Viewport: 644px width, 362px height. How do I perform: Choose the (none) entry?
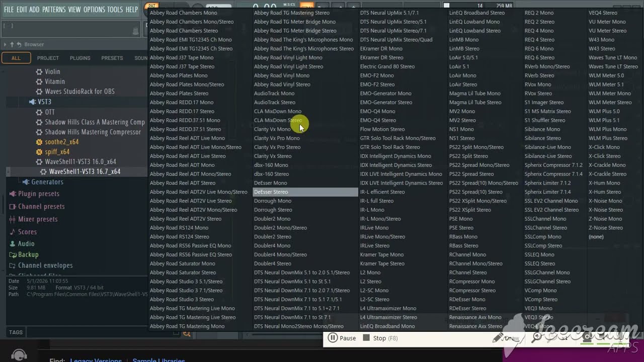pyautogui.click(x=596, y=237)
